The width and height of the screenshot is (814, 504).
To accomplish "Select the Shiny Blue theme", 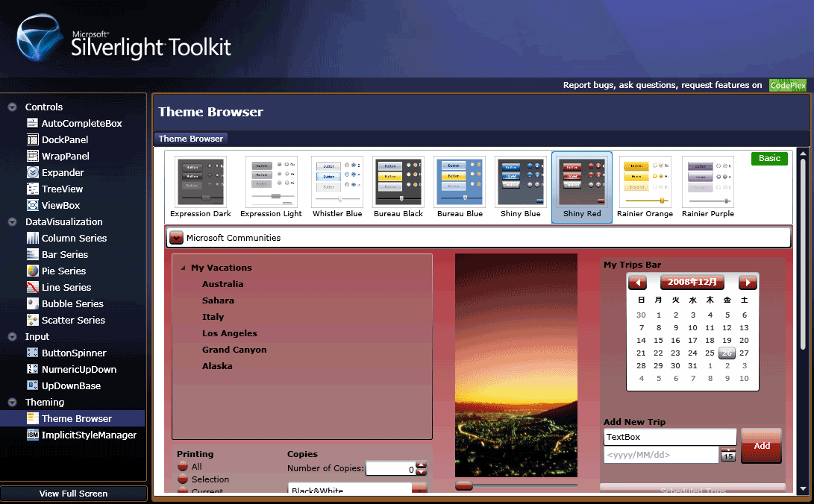I will click(x=521, y=188).
